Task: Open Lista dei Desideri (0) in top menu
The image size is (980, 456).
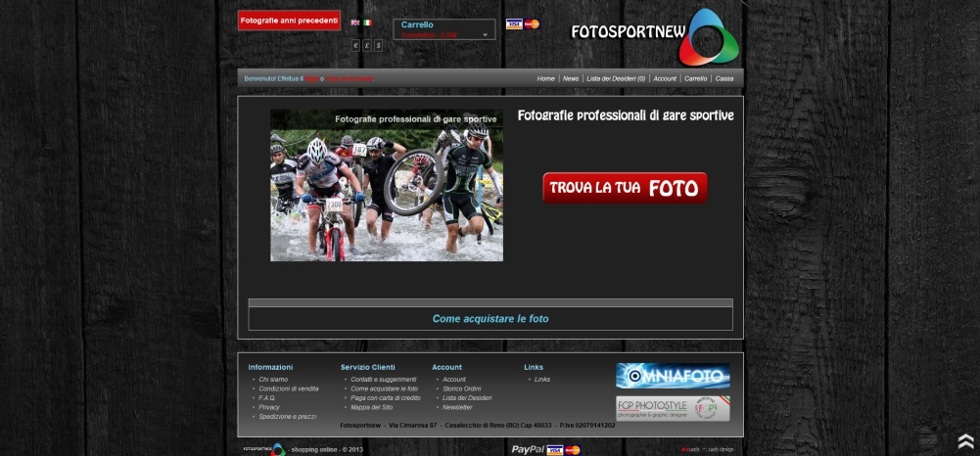Action: [x=616, y=78]
